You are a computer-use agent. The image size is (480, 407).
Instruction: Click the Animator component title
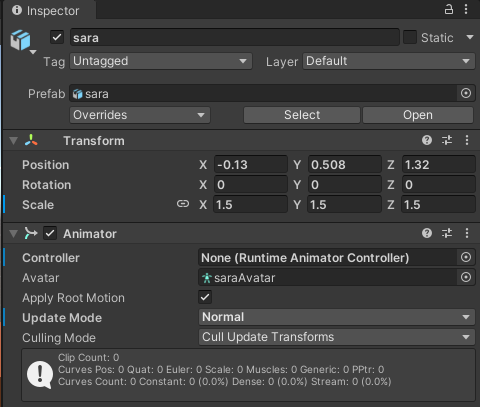tap(90, 234)
